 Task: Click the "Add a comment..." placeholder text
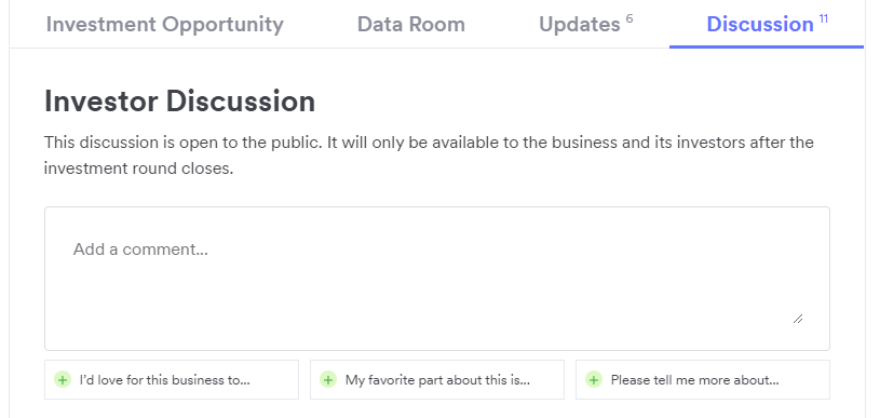(140, 249)
